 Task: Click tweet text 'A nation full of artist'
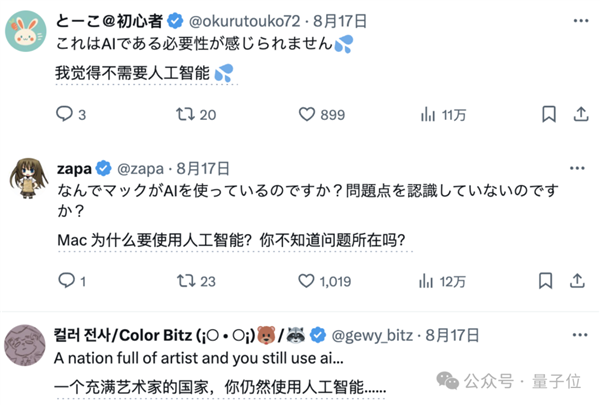click(x=198, y=357)
